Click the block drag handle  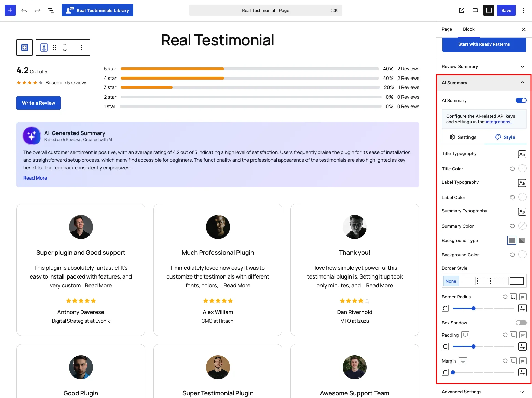[x=54, y=47]
